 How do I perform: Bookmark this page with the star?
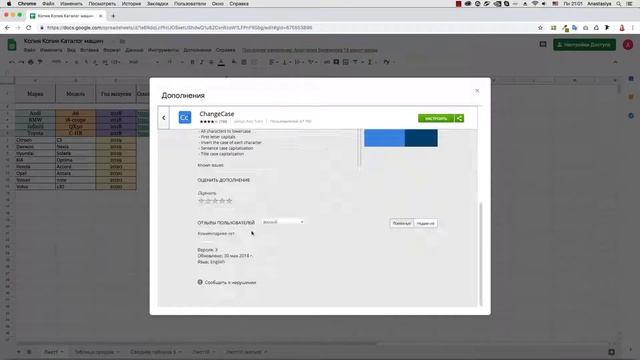[540, 28]
